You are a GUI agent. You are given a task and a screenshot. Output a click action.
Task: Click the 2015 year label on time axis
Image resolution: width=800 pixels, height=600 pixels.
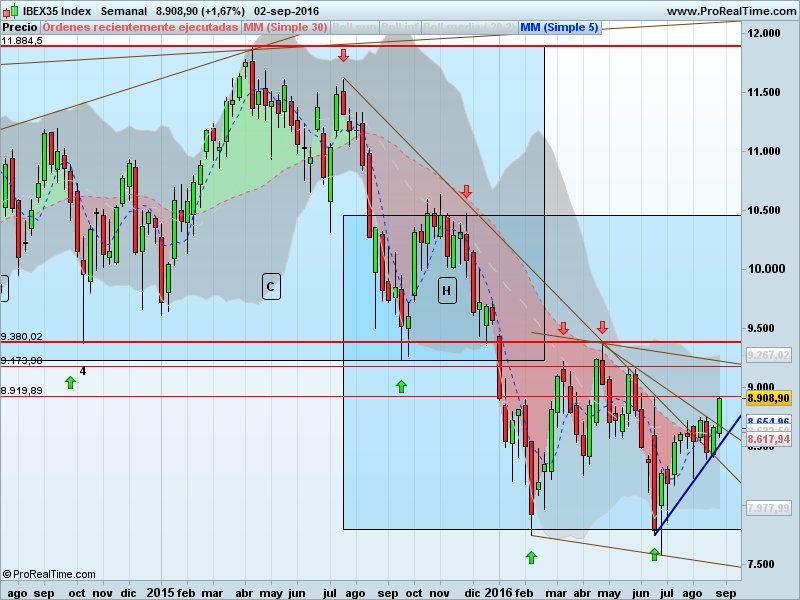(161, 592)
